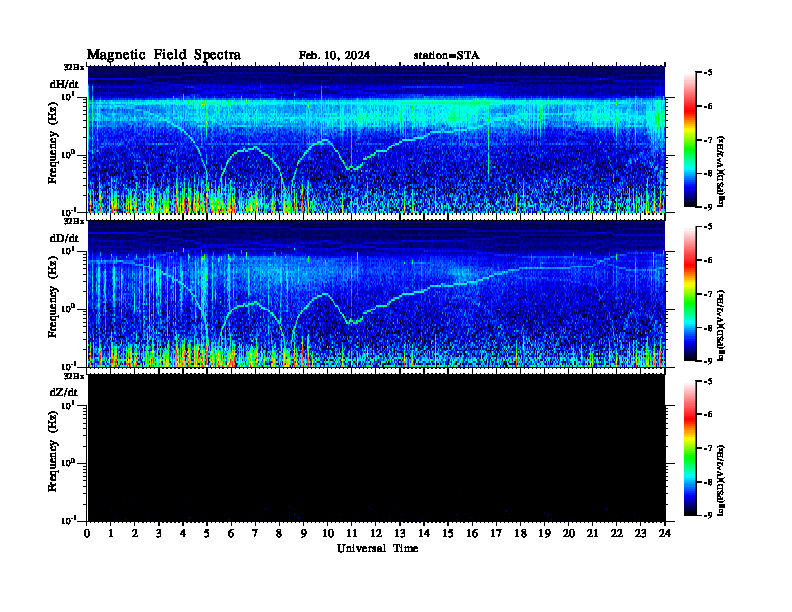
Task: Click the "station=STA" label
Action: pyautogui.click(x=447, y=56)
